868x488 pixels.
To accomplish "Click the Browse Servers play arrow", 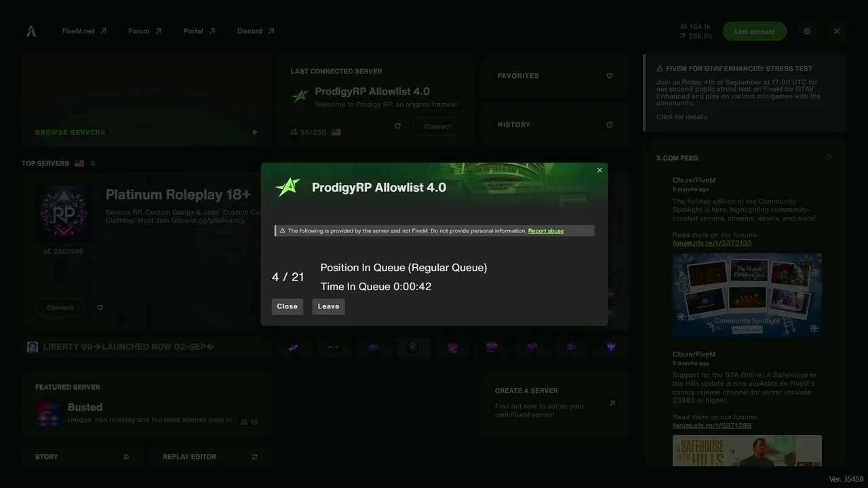I will coord(255,132).
